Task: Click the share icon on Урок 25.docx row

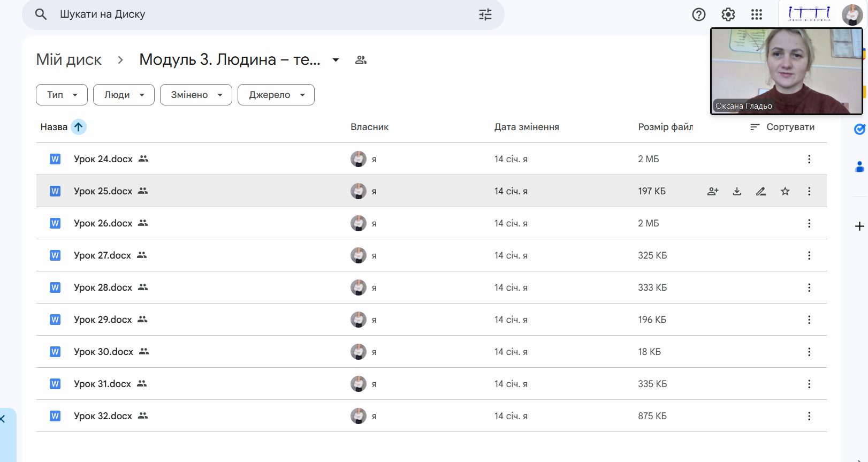Action: click(x=712, y=191)
